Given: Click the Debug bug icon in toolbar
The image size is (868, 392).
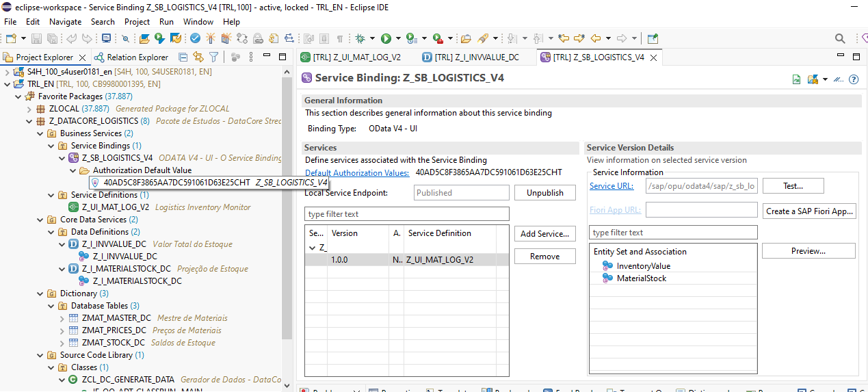Looking at the screenshot, I should (360, 38).
